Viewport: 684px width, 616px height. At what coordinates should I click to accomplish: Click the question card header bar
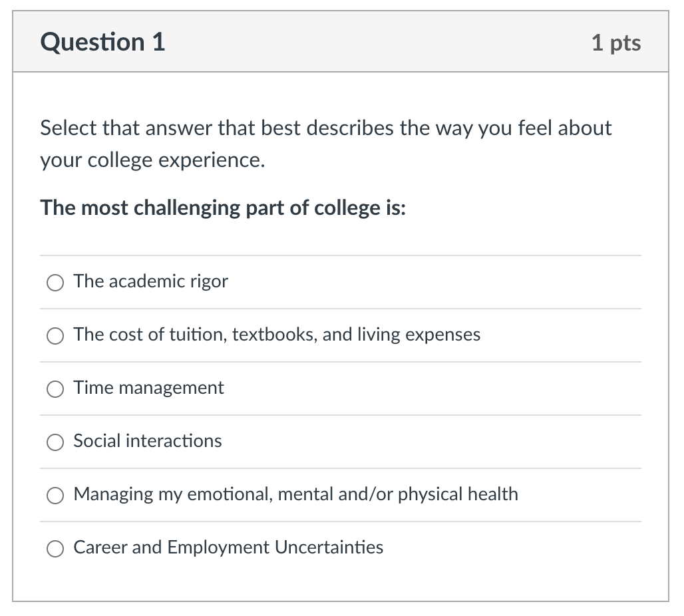click(x=341, y=41)
